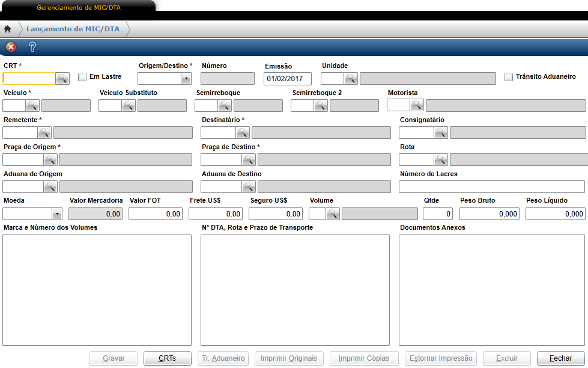The image size is (588, 368).
Task: Open Semirreboque lookup magnifier
Action: point(225,105)
